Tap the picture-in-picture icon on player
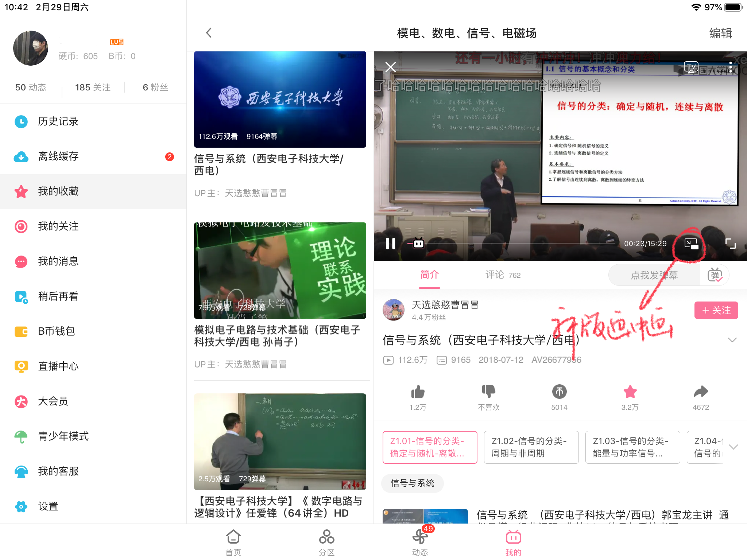The height and width of the screenshot is (560, 747). point(691,244)
